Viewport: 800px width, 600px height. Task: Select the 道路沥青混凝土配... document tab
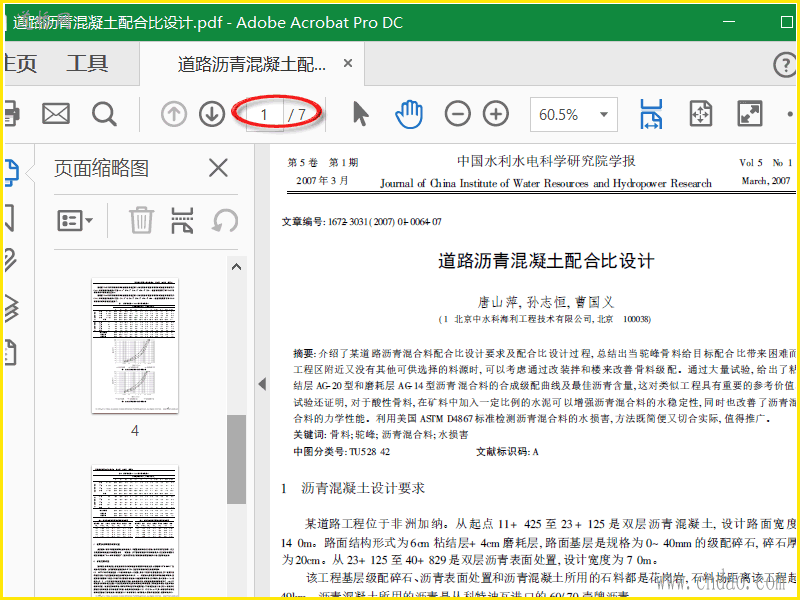pyautogui.click(x=252, y=64)
